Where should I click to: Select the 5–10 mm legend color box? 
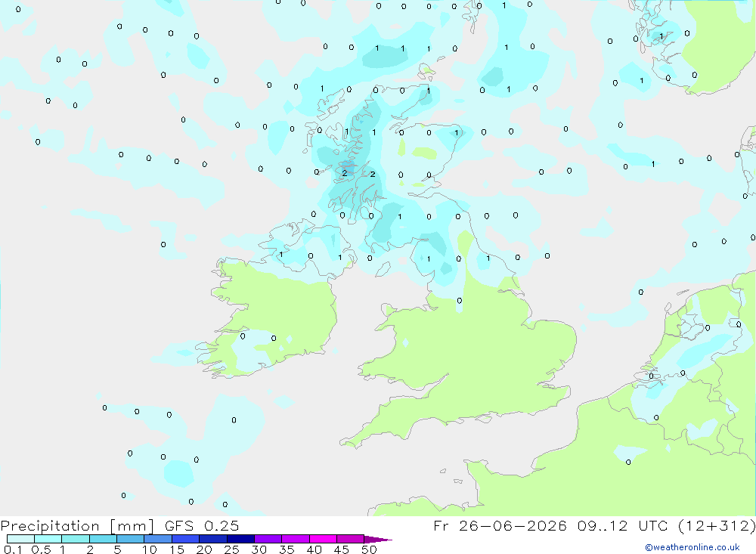(x=130, y=539)
